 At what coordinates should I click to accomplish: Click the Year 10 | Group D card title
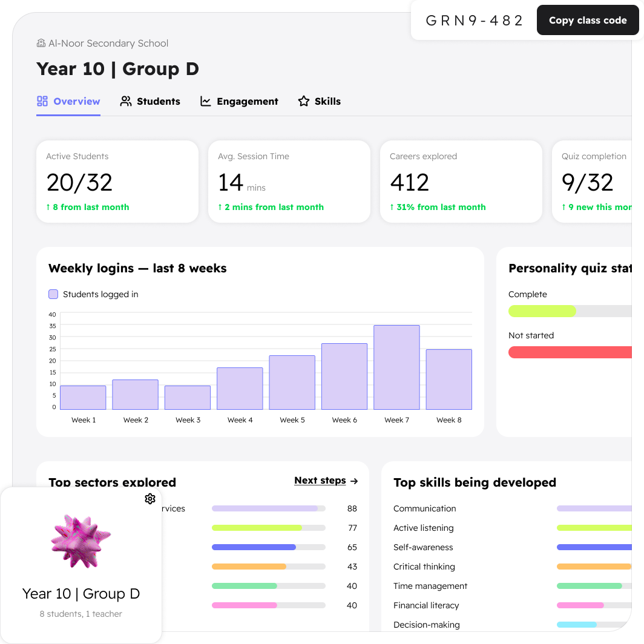pyautogui.click(x=81, y=594)
